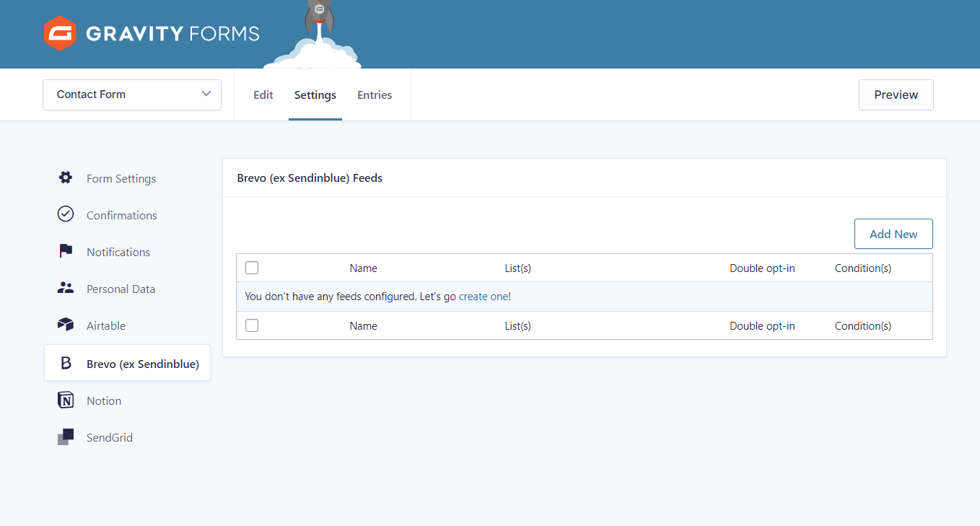Switch to the Edit tab
Viewport: 980px width, 526px height.
[263, 95]
